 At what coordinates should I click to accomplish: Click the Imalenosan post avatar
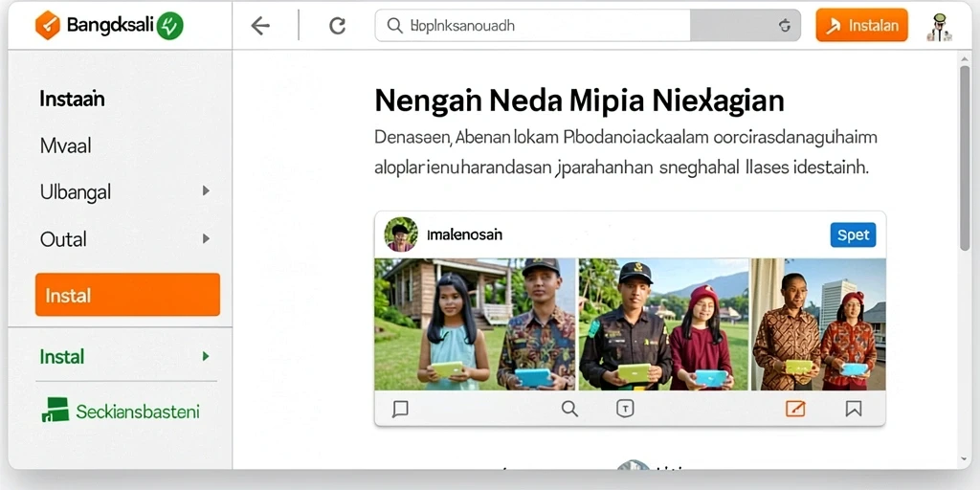pos(401,234)
